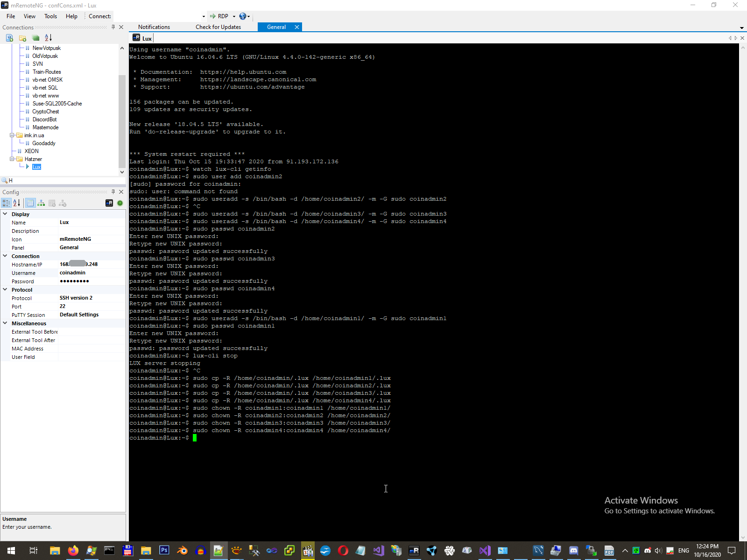Screen dimensions: 747x560
Task: Pin the Connections panel
Action: [113, 27]
